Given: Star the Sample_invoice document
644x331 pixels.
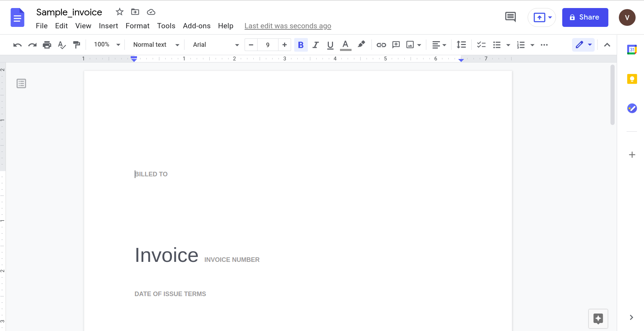Looking at the screenshot, I should click(x=120, y=12).
